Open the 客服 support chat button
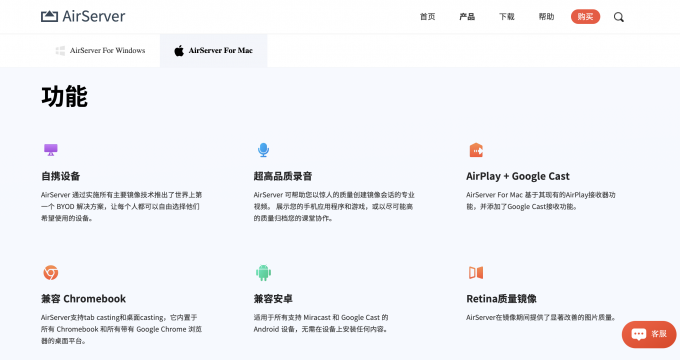Screen dimensions: 680x360 click(x=649, y=334)
